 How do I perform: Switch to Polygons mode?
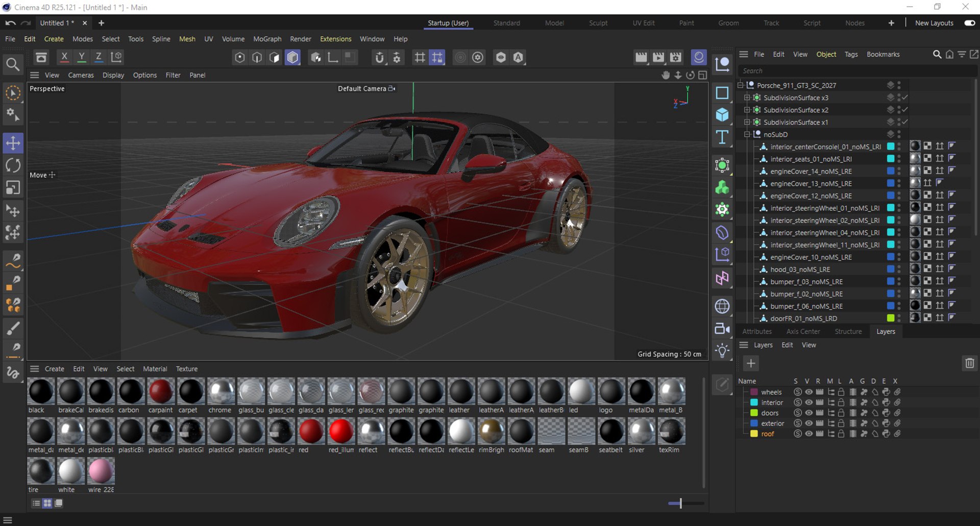tap(275, 58)
